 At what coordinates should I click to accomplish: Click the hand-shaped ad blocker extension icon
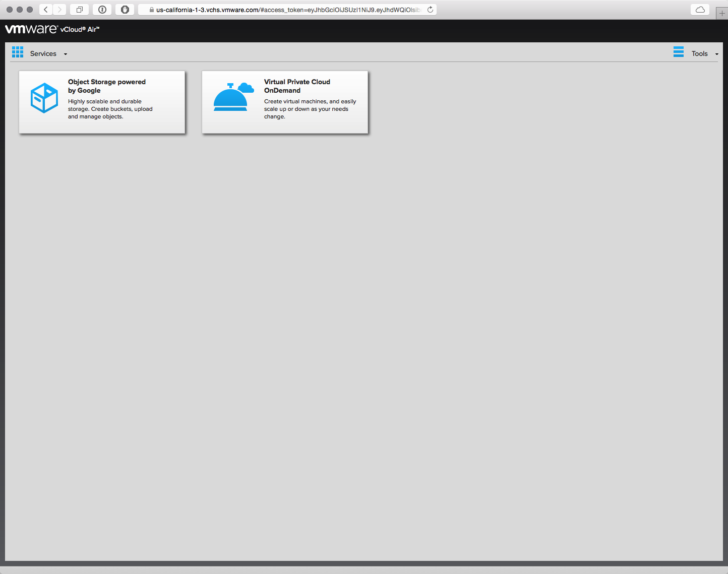[125, 10]
